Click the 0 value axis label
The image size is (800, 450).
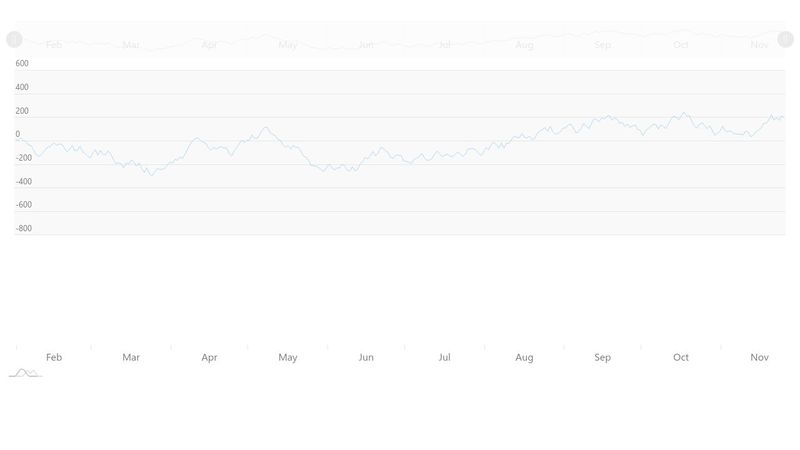[x=18, y=134]
